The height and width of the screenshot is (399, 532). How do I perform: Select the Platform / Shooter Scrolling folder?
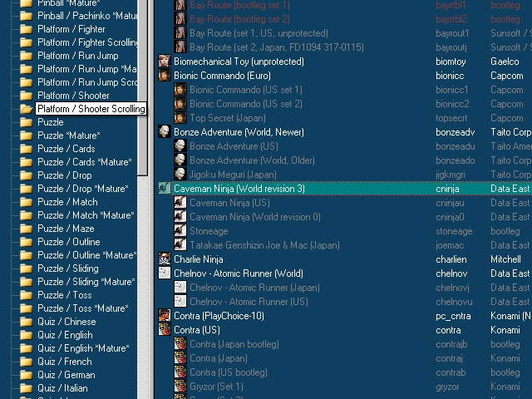pos(91,109)
